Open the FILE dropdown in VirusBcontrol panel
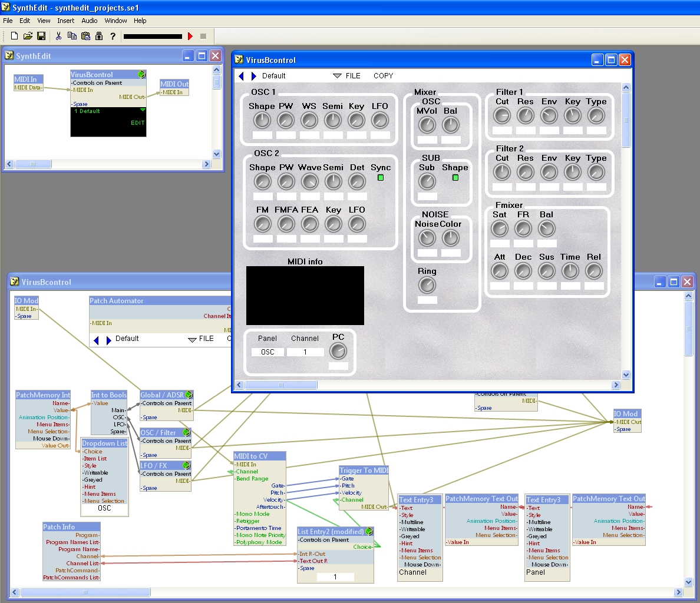The image size is (700, 603). (x=347, y=76)
